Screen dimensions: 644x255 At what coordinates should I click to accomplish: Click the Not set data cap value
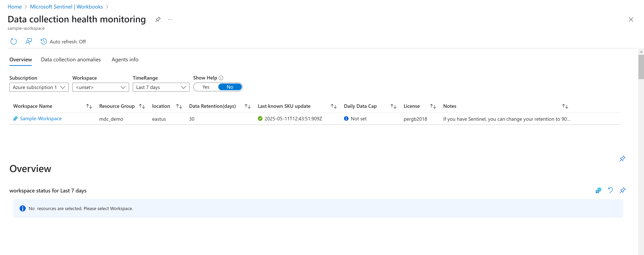(x=359, y=119)
